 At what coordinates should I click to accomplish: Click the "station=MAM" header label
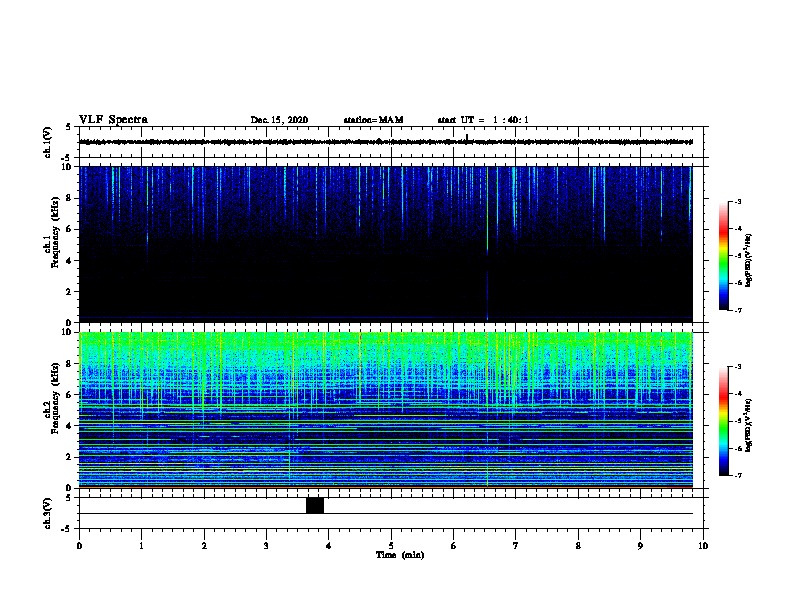pyautogui.click(x=373, y=120)
